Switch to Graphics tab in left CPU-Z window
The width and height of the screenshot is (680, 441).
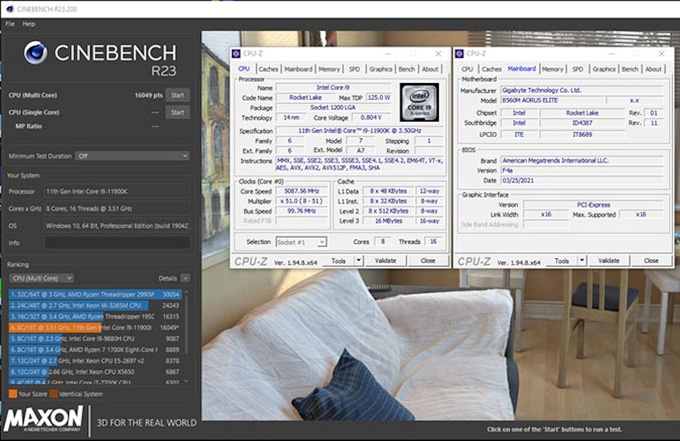(x=381, y=69)
